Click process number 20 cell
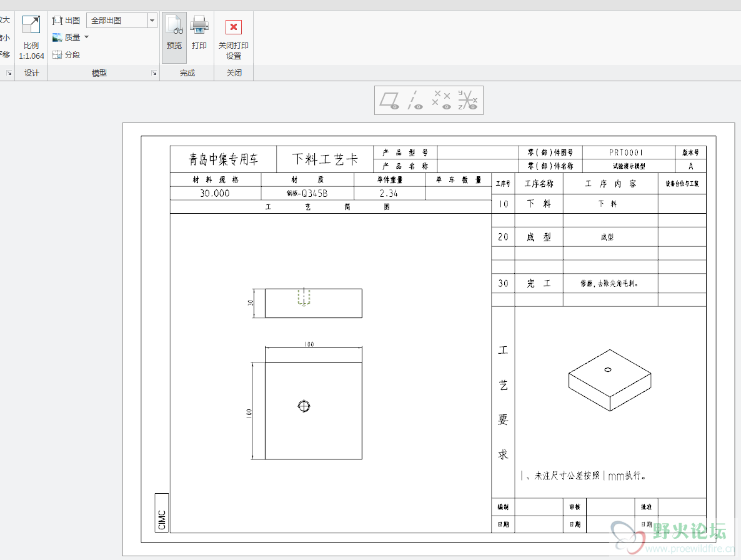Viewport: 741px width, 560px height. (x=503, y=237)
